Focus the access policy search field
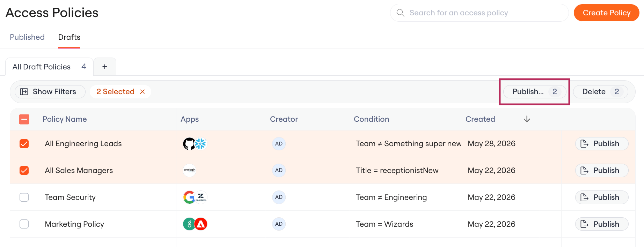 tap(479, 13)
